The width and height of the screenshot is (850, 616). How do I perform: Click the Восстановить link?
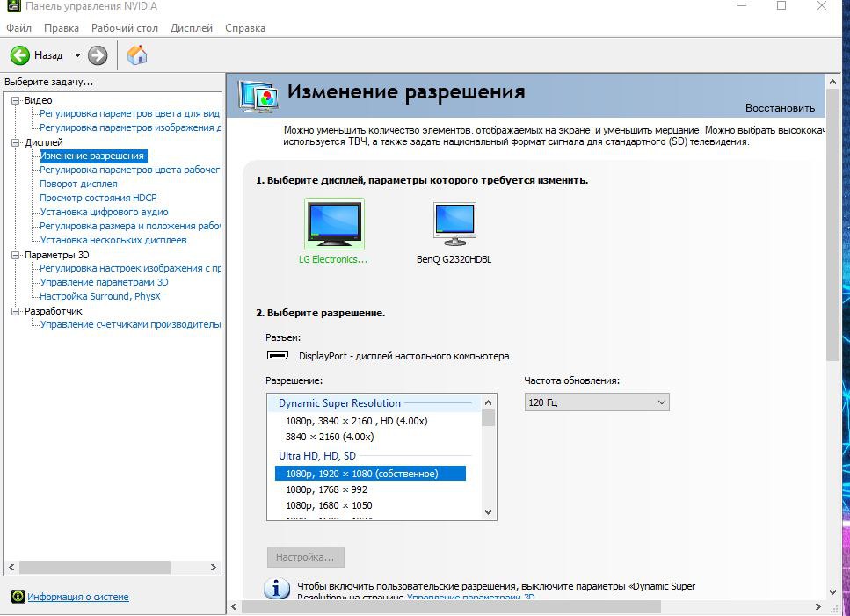point(780,108)
